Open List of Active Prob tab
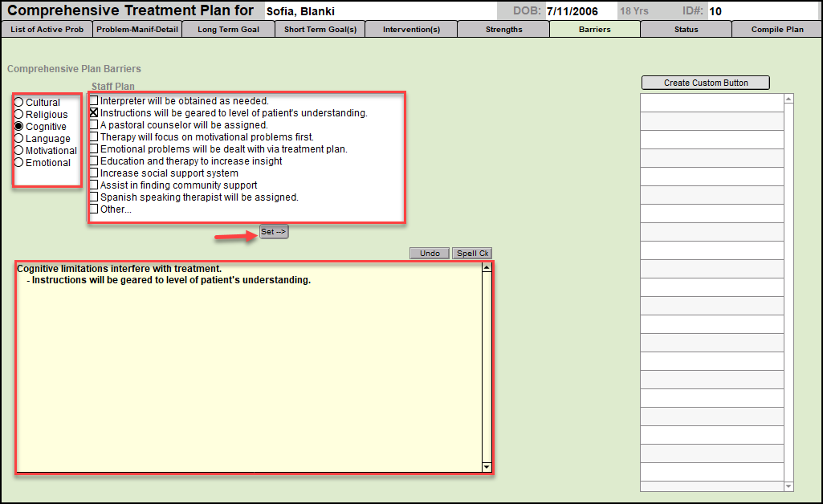The height and width of the screenshot is (504, 823). (47, 30)
